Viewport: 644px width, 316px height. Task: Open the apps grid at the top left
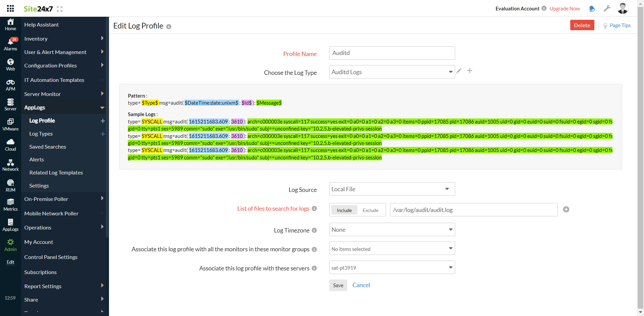tap(10, 8)
